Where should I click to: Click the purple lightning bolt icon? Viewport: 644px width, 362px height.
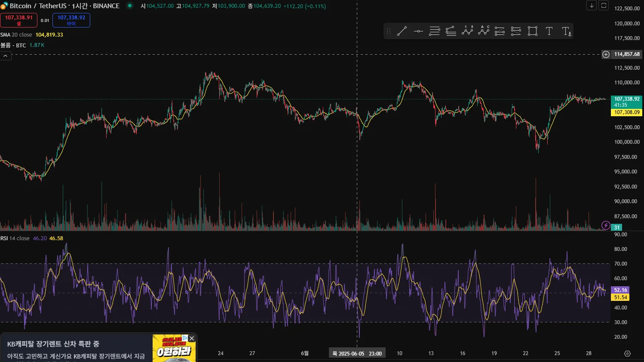coord(606,225)
